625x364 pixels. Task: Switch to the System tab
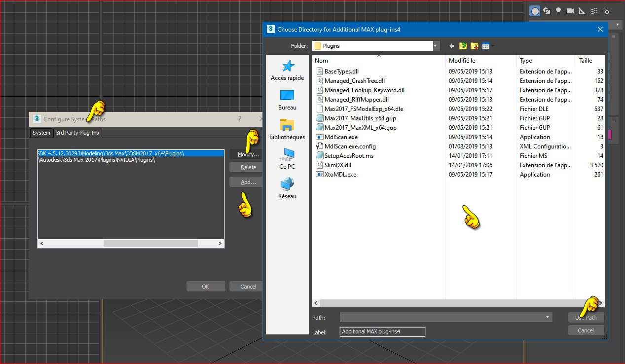(41, 133)
